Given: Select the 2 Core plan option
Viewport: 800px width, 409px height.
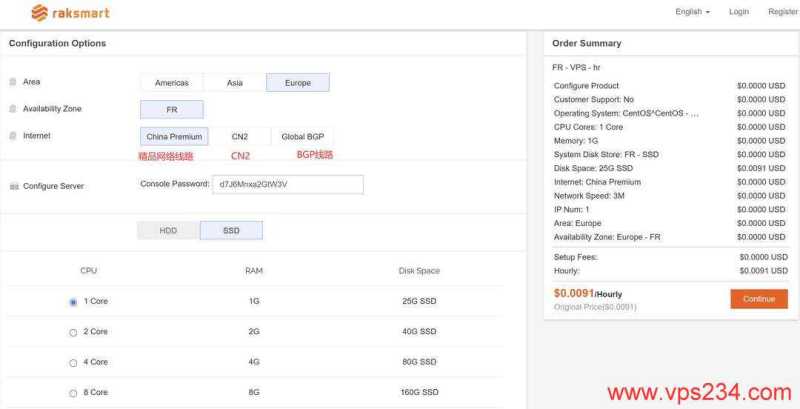Looking at the screenshot, I should click(x=73, y=332).
